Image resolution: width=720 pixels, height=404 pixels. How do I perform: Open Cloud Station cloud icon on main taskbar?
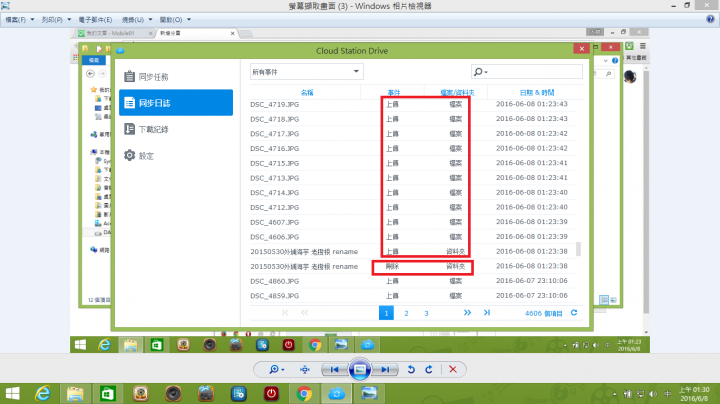(336, 393)
